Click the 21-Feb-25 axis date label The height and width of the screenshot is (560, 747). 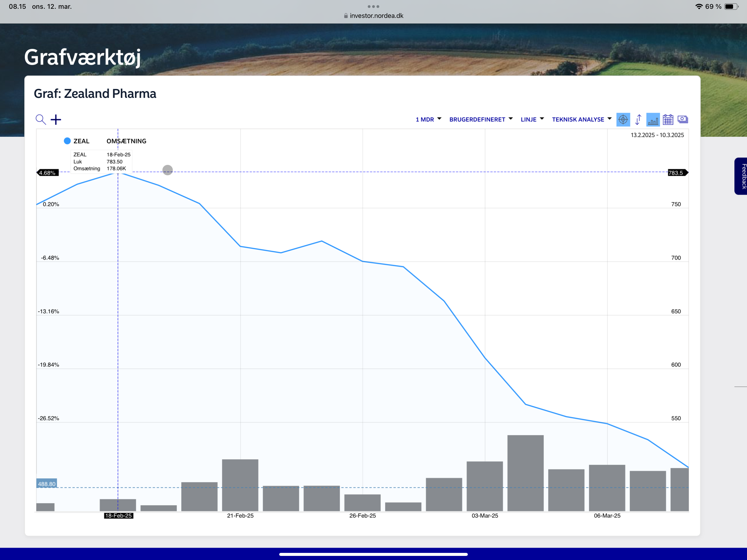click(x=240, y=516)
